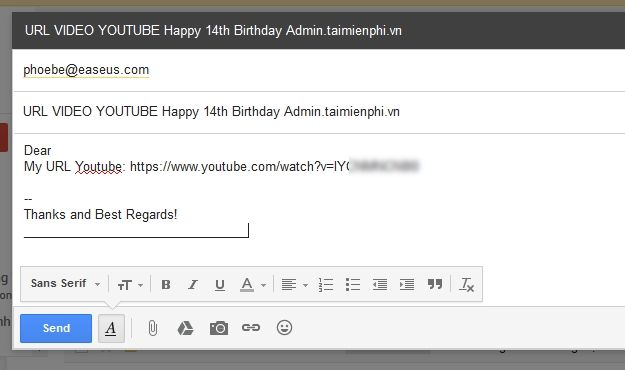Open the emoticon picker with the smiley icon

284,328
